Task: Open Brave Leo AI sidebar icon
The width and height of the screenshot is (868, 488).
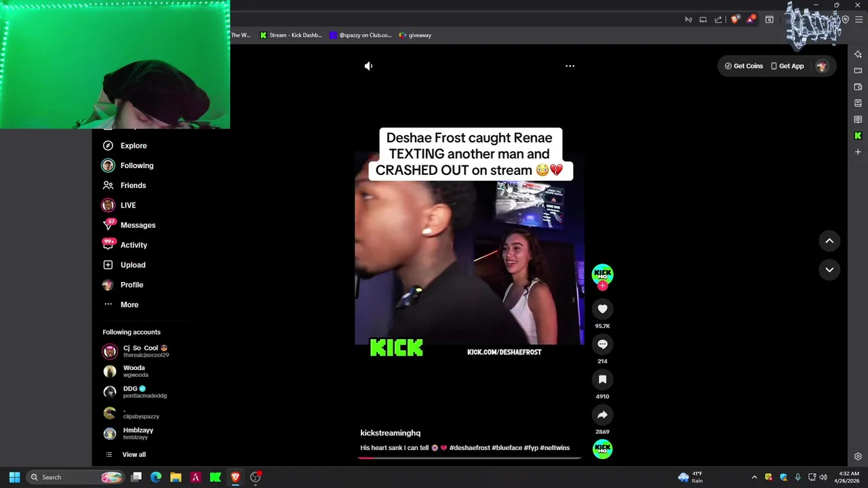Action: click(858, 54)
